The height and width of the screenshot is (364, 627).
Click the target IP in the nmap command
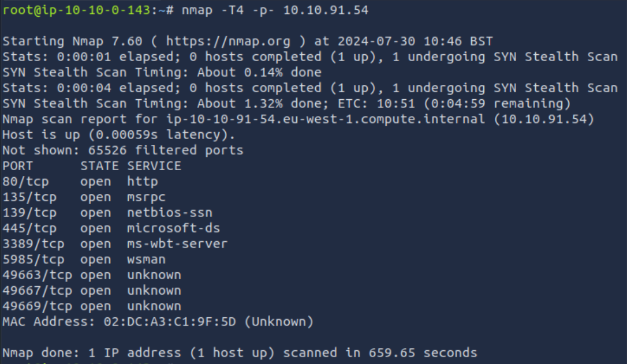click(x=325, y=10)
